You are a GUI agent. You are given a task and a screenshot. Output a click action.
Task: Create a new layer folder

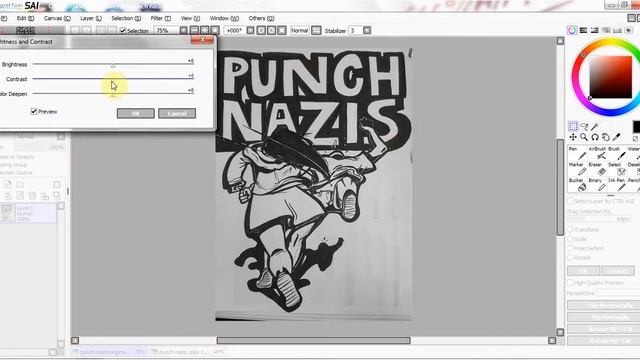click(20, 184)
